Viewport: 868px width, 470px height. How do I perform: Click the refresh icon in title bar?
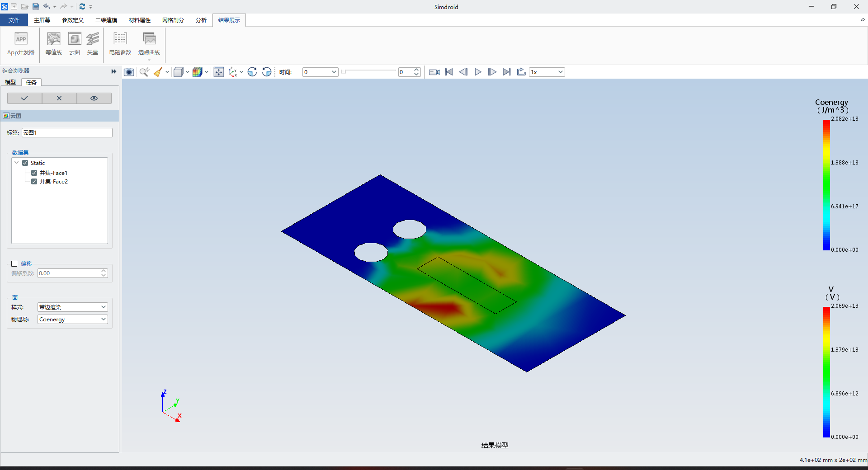82,6
